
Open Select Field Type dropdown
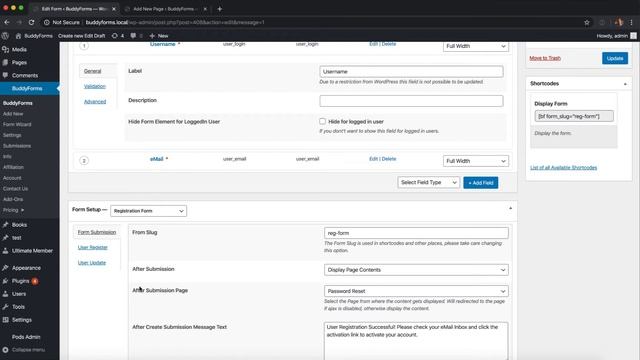pos(429,182)
